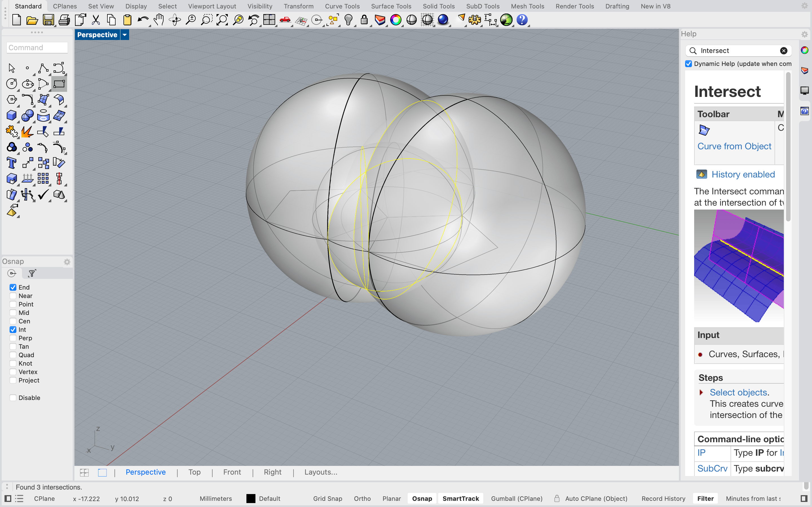Select the Polyline drawing tool
This screenshot has height=507, width=812.
43,68
